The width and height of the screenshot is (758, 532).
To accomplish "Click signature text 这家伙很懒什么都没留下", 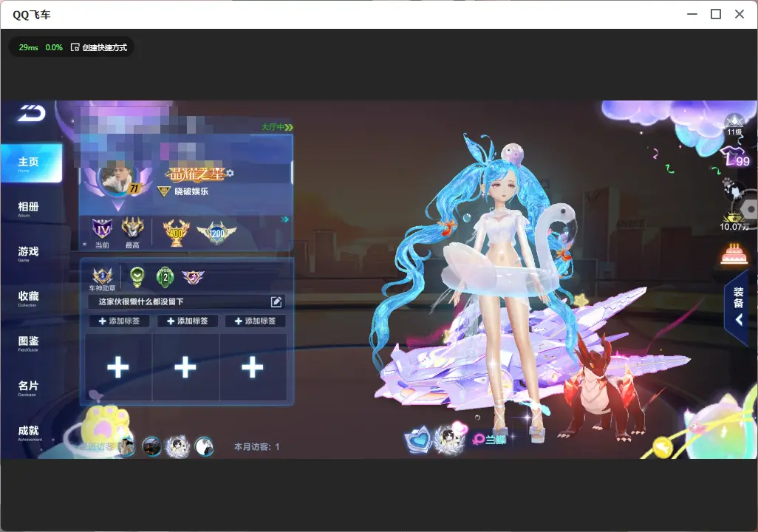I will tap(141, 301).
